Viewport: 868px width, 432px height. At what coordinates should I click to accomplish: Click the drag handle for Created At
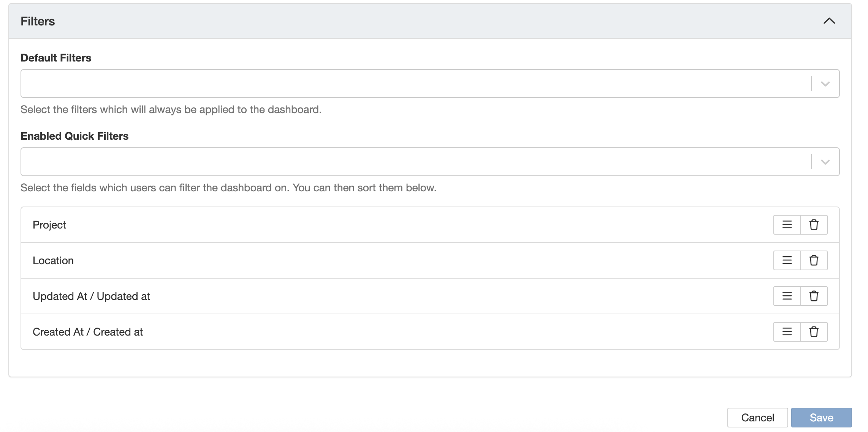787,332
